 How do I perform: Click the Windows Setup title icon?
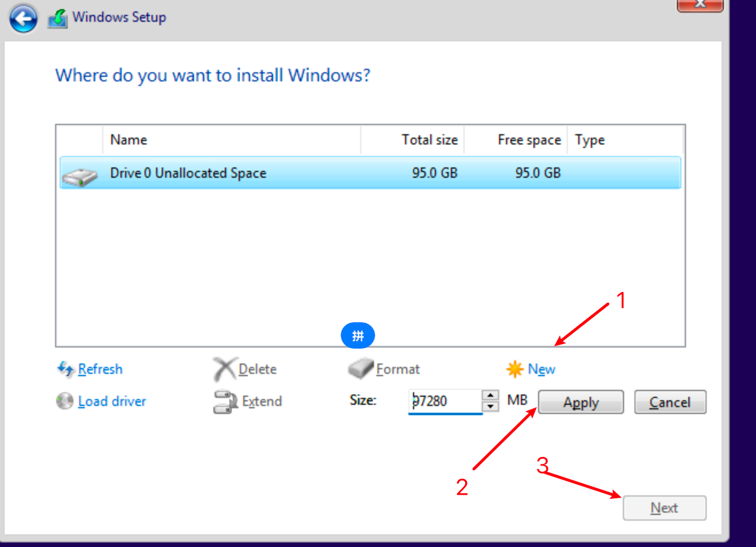click(57, 18)
